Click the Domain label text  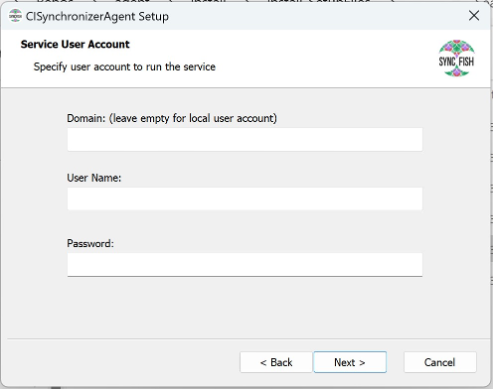(172, 118)
